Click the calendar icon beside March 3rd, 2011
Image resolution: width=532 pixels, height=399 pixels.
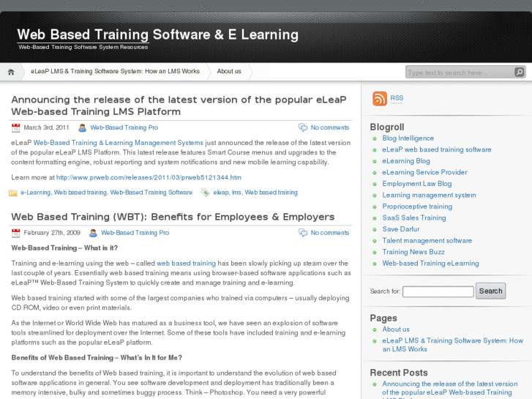click(x=15, y=127)
